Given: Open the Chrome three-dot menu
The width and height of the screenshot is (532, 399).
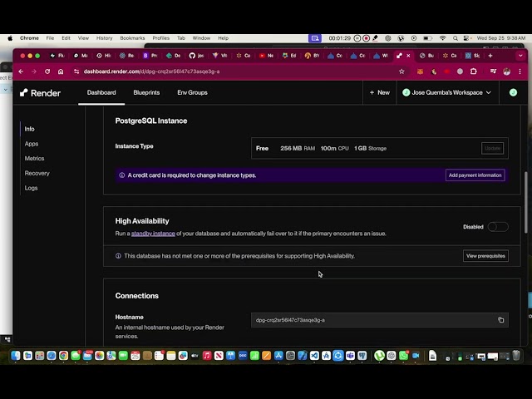Looking at the screenshot, I should click(x=520, y=71).
